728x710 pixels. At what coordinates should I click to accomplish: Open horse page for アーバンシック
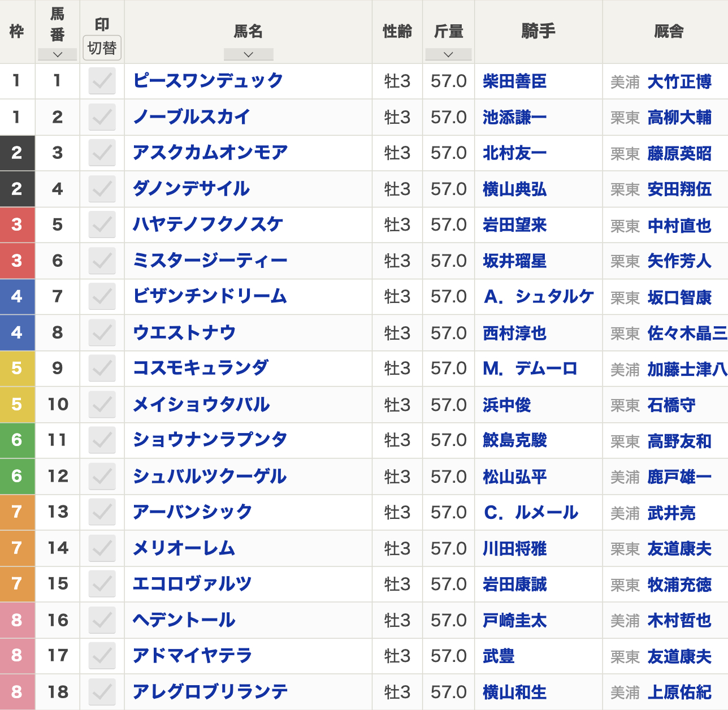192,512
